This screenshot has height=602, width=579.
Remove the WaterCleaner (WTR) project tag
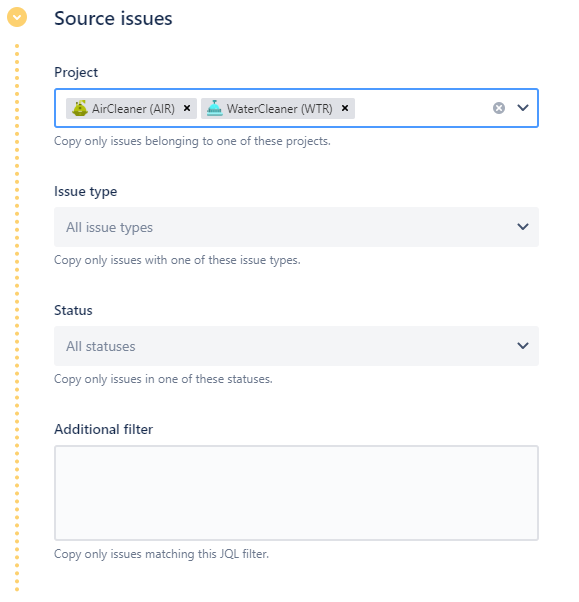pyautogui.click(x=345, y=108)
